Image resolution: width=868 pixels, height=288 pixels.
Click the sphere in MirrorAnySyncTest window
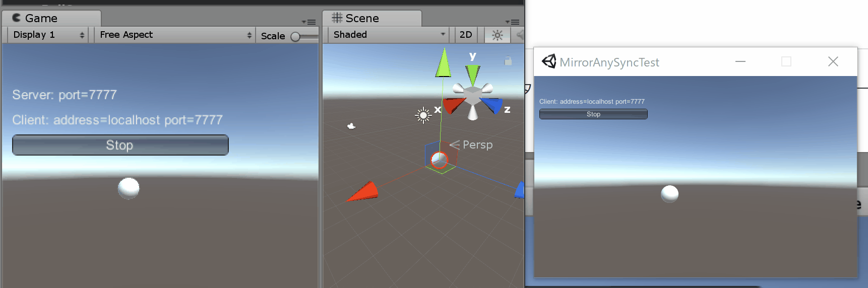click(670, 194)
